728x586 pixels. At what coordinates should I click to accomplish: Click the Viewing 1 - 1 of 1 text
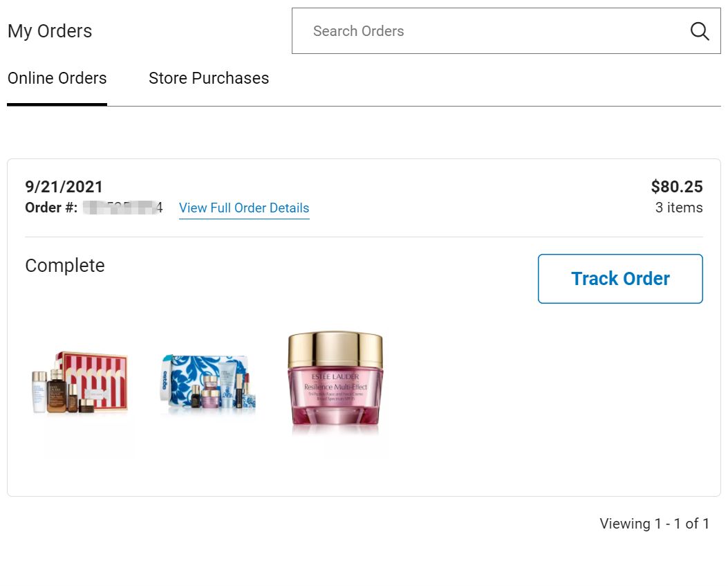[x=655, y=524]
